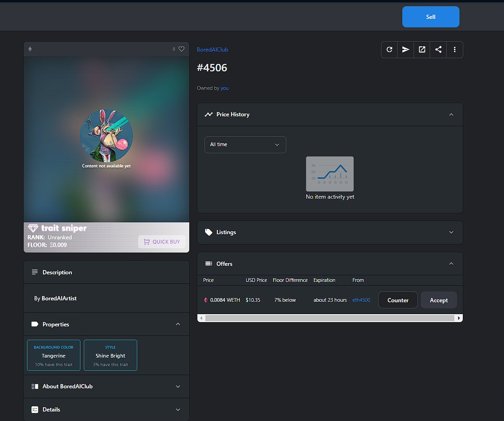The image size is (504, 421).
Task: Select the Tangerine background color trait
Action: 53,355
